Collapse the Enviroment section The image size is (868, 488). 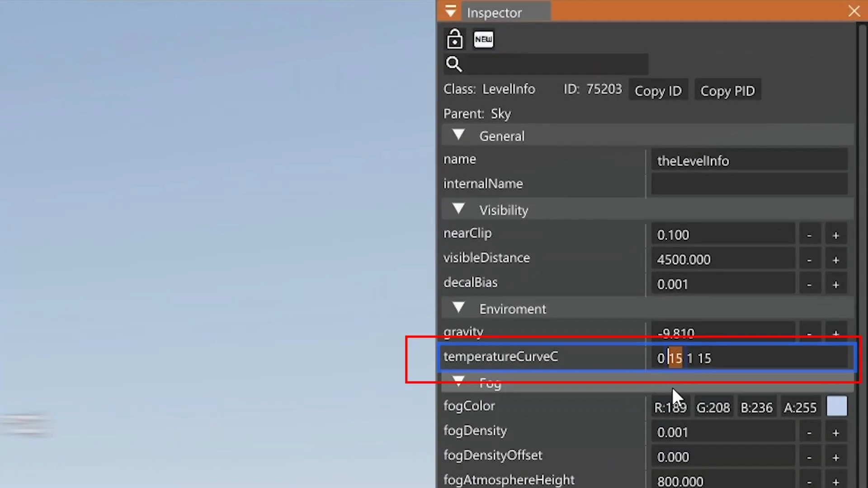pyautogui.click(x=458, y=307)
